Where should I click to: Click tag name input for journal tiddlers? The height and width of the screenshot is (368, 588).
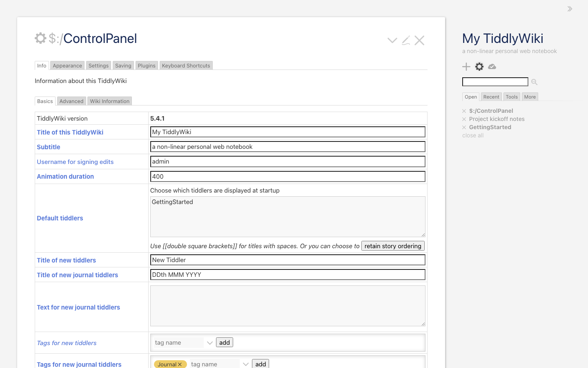tap(214, 364)
